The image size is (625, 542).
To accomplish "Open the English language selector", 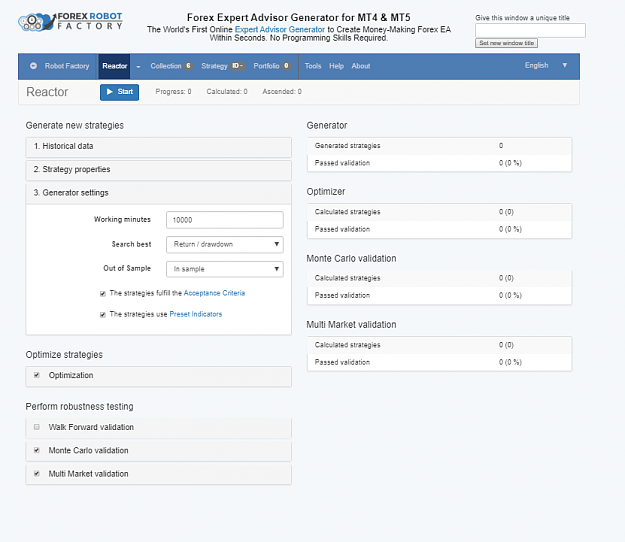I will coord(546,65).
